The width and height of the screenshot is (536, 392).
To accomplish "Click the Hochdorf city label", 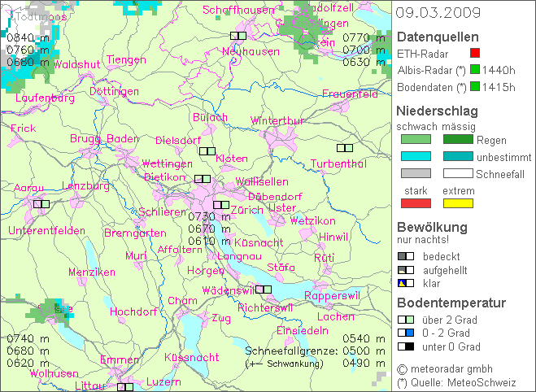I will pos(133,311).
